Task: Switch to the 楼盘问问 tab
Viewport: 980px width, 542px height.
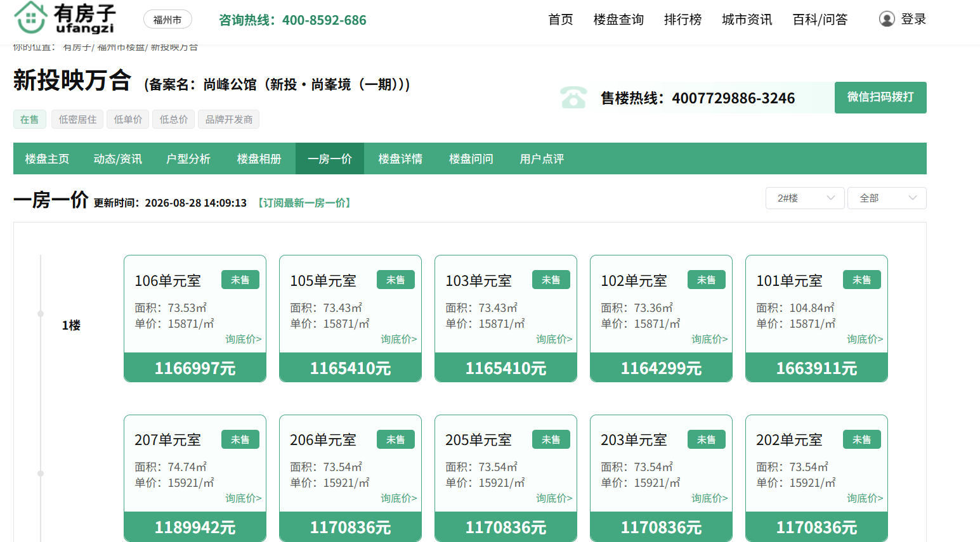Action: click(471, 158)
